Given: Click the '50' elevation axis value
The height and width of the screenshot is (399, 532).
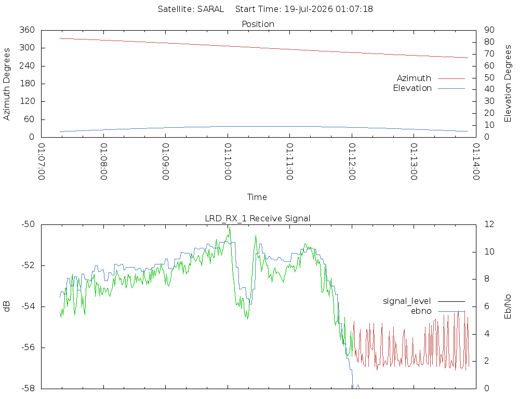Looking at the screenshot, I should 489,77.
